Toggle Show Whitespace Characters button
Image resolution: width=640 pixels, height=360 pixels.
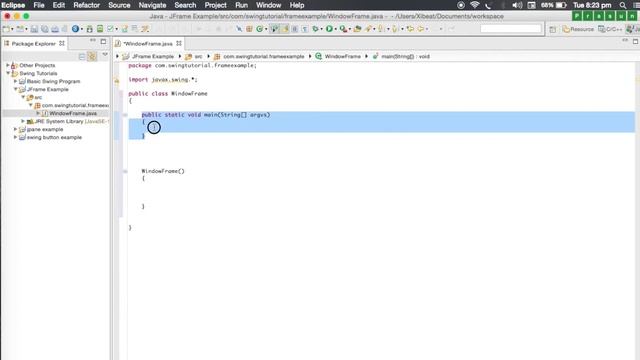(304, 29)
